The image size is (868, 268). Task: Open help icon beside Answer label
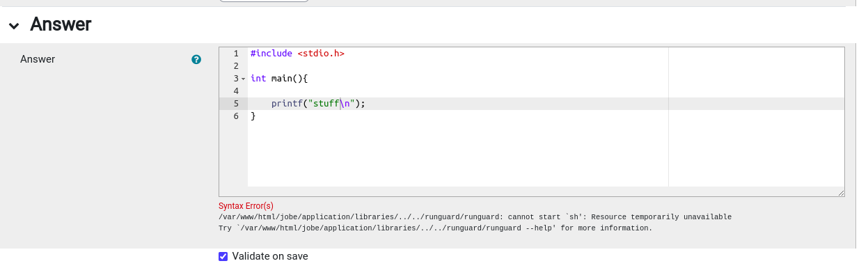point(196,60)
